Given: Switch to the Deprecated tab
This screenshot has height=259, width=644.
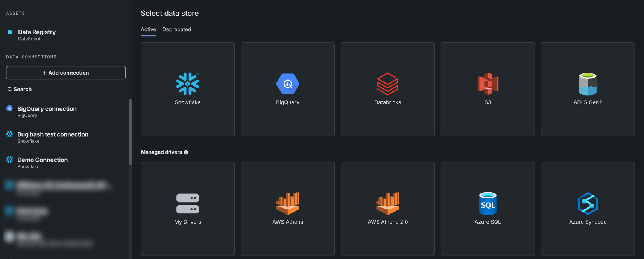Looking at the screenshot, I should coord(176,29).
